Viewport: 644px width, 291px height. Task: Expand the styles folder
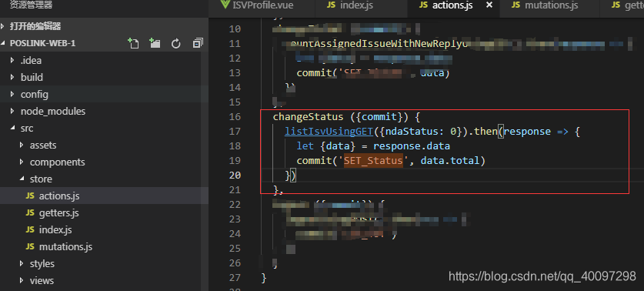click(x=42, y=263)
